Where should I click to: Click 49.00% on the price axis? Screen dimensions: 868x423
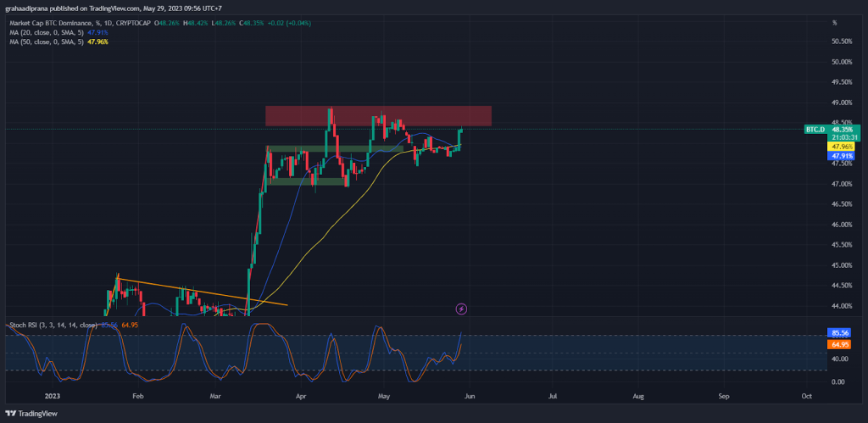point(842,103)
